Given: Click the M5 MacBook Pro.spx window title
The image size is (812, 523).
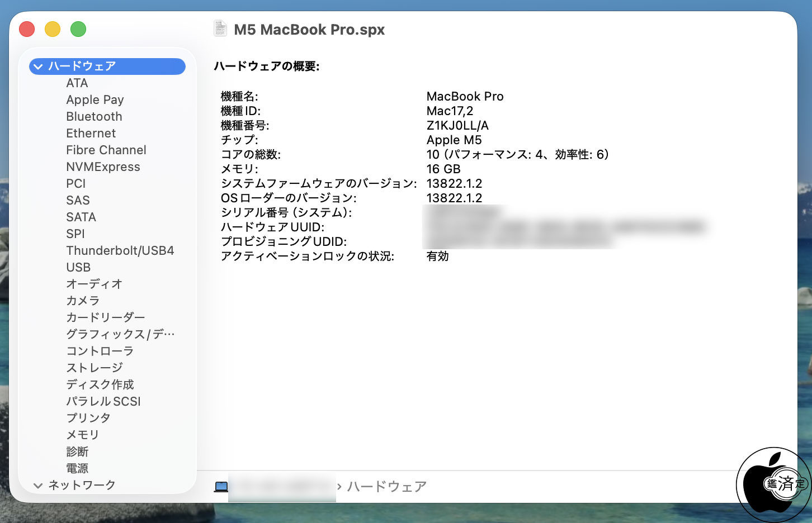Looking at the screenshot, I should (309, 30).
